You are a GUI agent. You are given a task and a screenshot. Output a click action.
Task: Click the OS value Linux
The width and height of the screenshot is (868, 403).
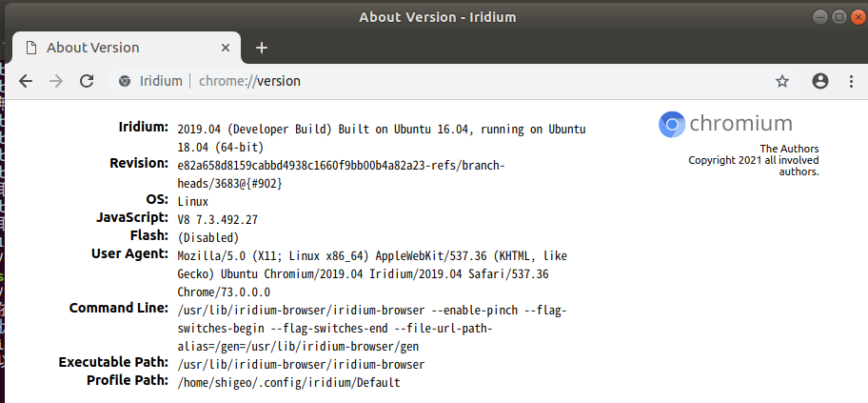click(x=192, y=202)
